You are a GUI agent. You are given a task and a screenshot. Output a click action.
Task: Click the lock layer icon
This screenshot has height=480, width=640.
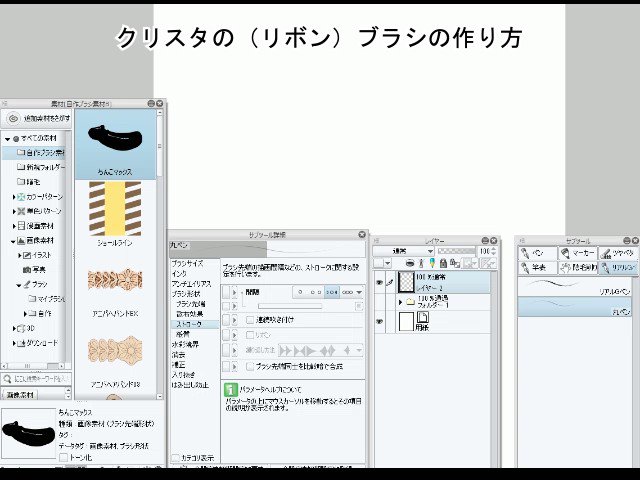[443, 264]
